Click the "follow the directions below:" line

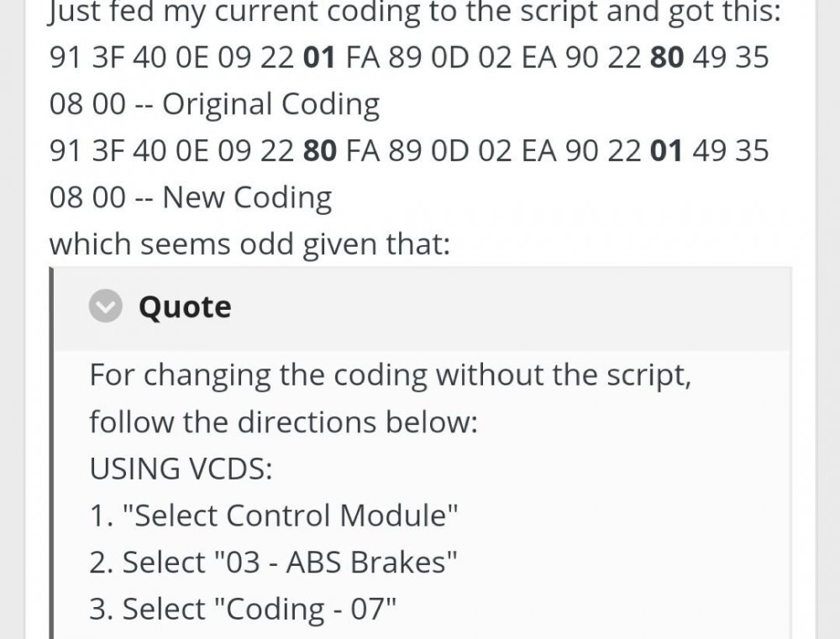[x=283, y=422]
